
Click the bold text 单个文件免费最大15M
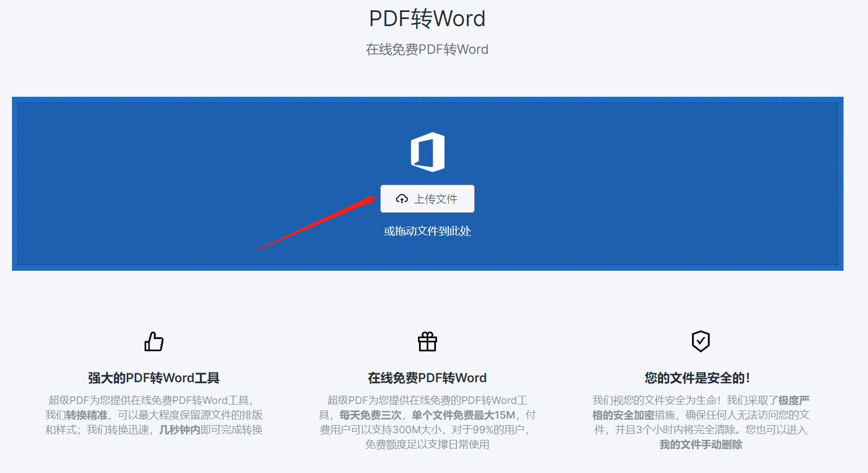(x=464, y=415)
